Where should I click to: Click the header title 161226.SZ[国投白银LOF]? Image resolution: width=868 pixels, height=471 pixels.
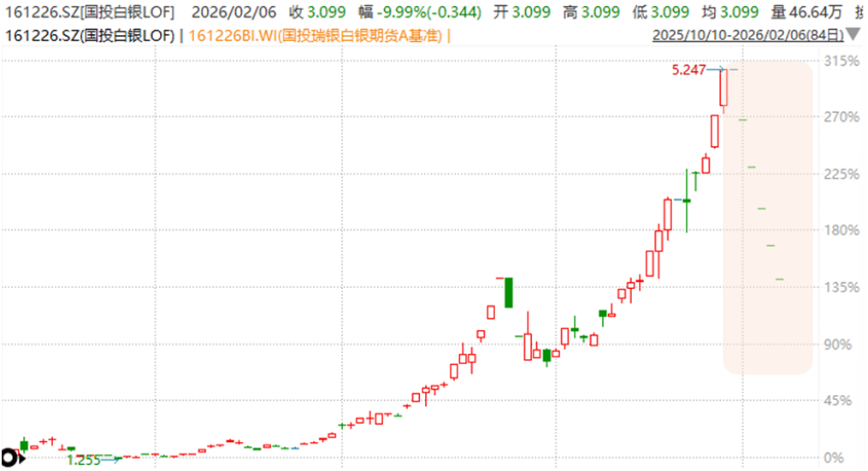[x=90, y=12]
